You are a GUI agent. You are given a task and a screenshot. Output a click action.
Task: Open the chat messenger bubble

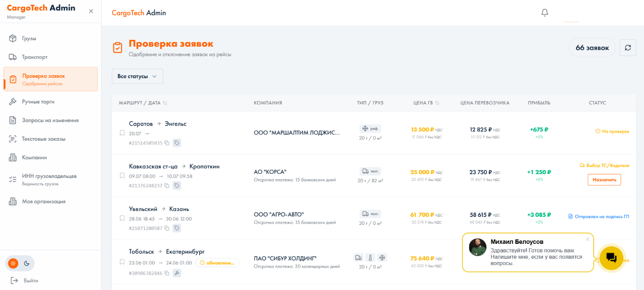point(611,257)
